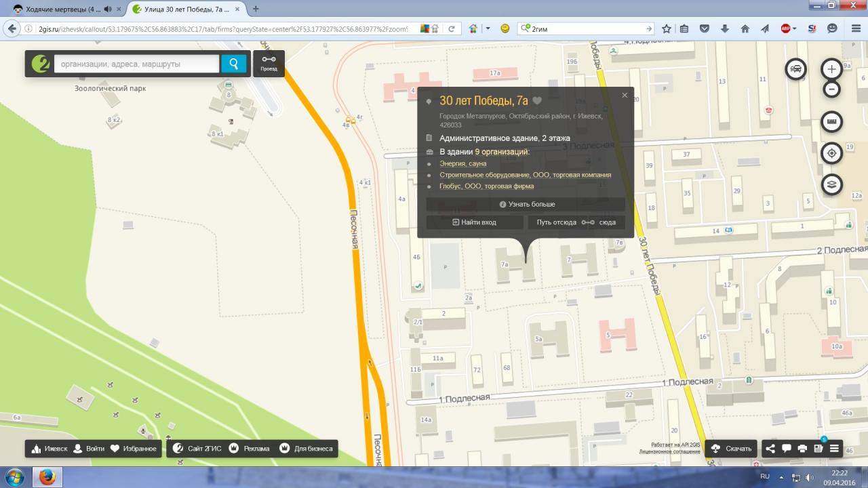Open the downloads arrow icon
This screenshot has height=488, width=868.
tap(725, 28)
